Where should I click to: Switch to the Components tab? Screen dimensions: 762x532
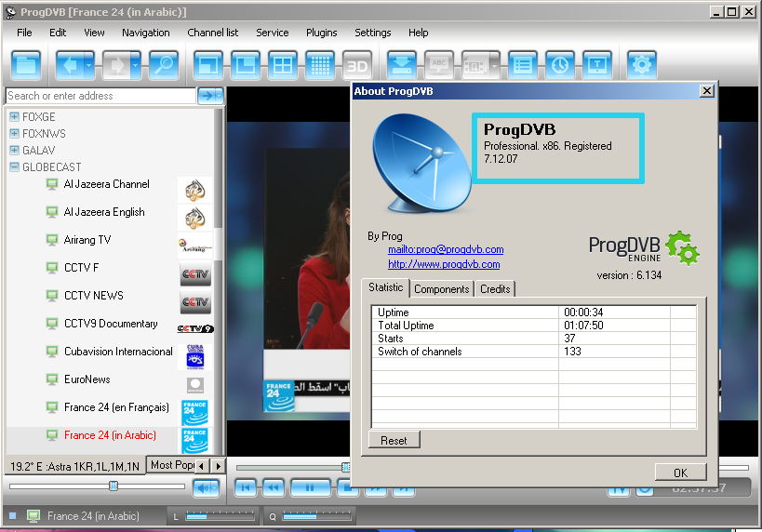(442, 289)
